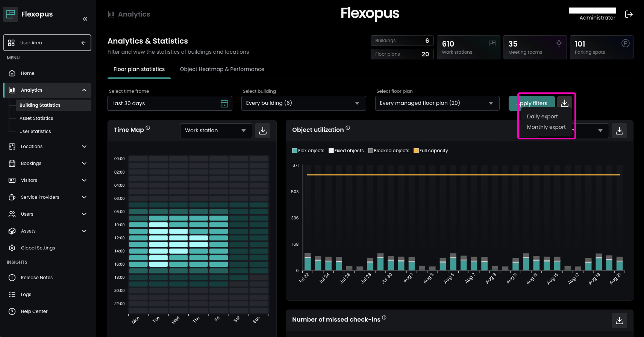
Task: Click the Time Map info icon
Action: (x=148, y=128)
